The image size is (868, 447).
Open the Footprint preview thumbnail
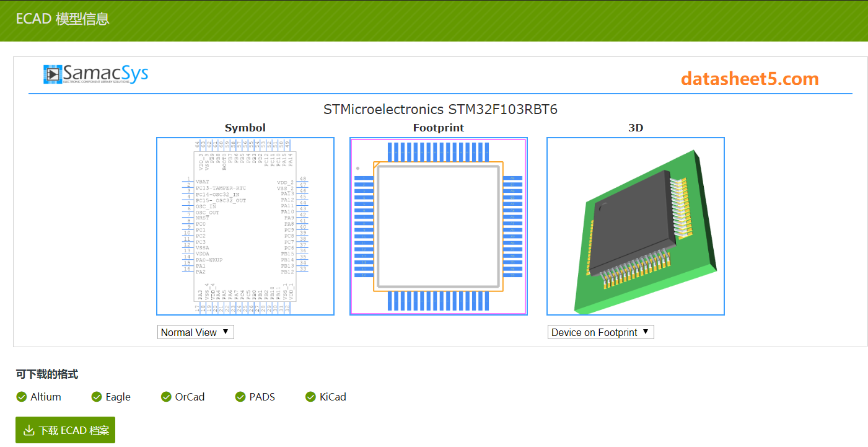(439, 226)
